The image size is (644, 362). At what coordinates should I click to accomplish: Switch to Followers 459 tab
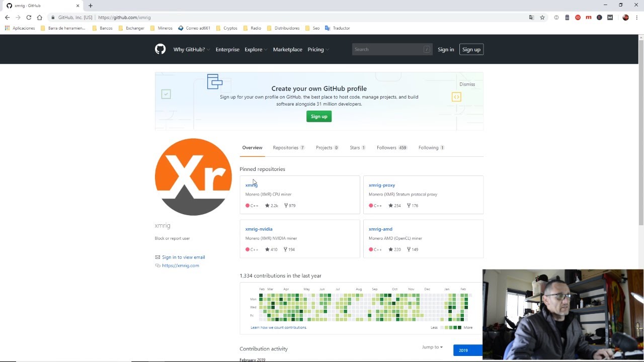coord(392,148)
